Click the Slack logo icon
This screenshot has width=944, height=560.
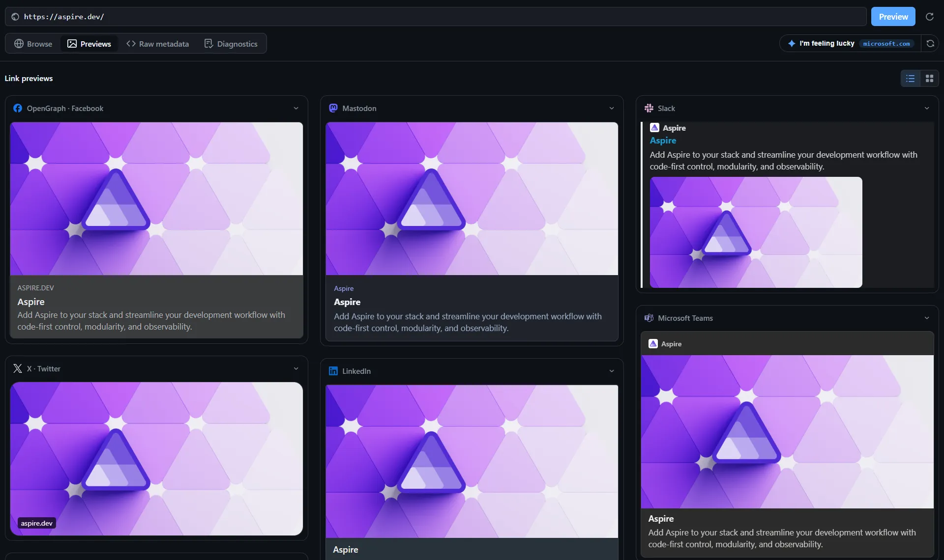click(649, 108)
